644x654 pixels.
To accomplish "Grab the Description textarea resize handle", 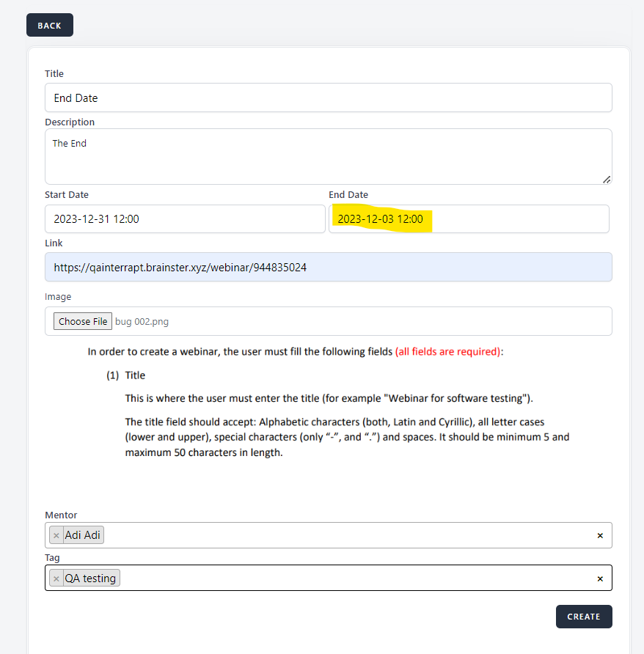I will pos(606,178).
